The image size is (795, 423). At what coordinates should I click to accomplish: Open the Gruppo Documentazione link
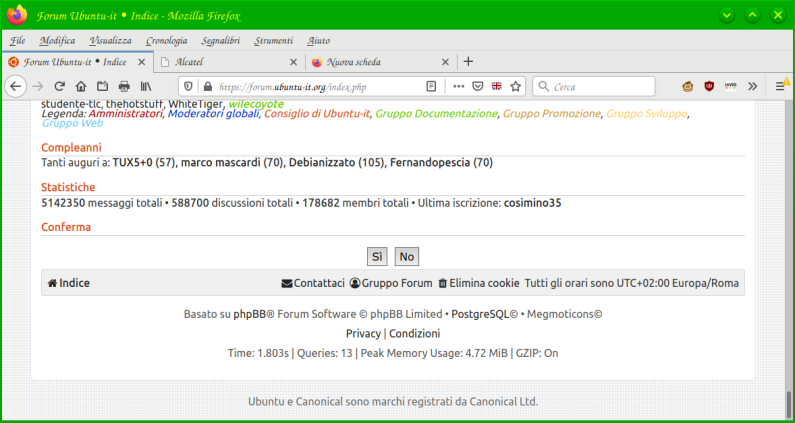(x=436, y=114)
